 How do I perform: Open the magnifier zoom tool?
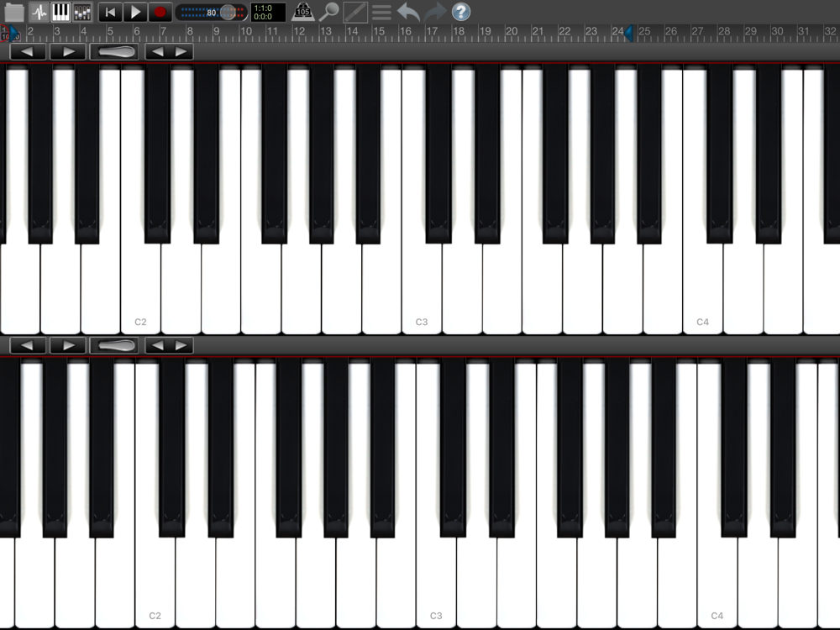pos(328,12)
